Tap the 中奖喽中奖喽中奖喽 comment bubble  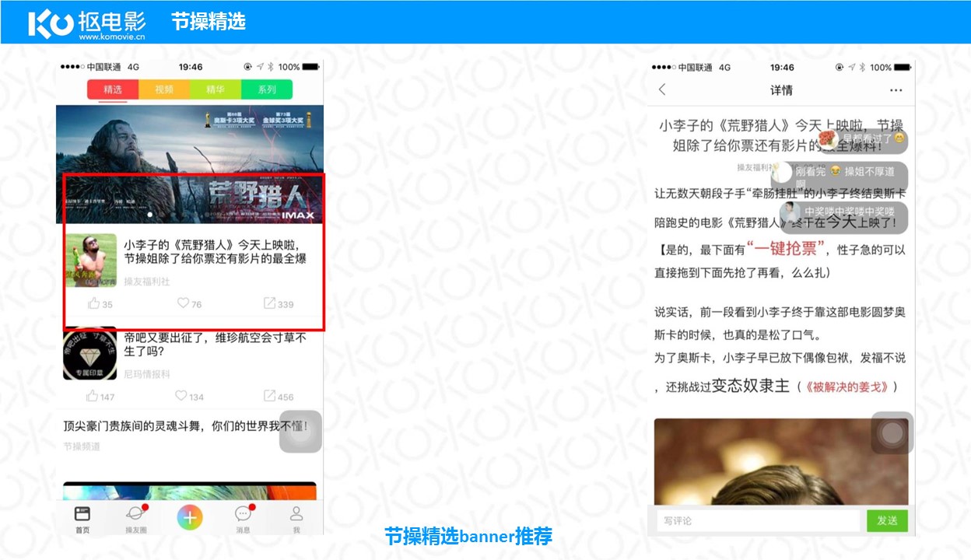(x=843, y=217)
